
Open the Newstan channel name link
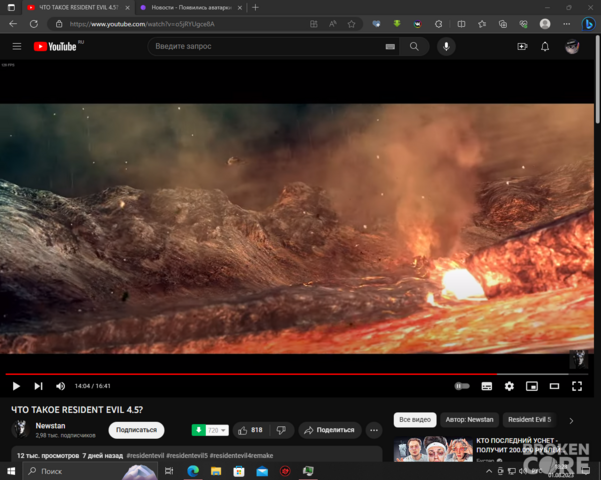(50, 426)
